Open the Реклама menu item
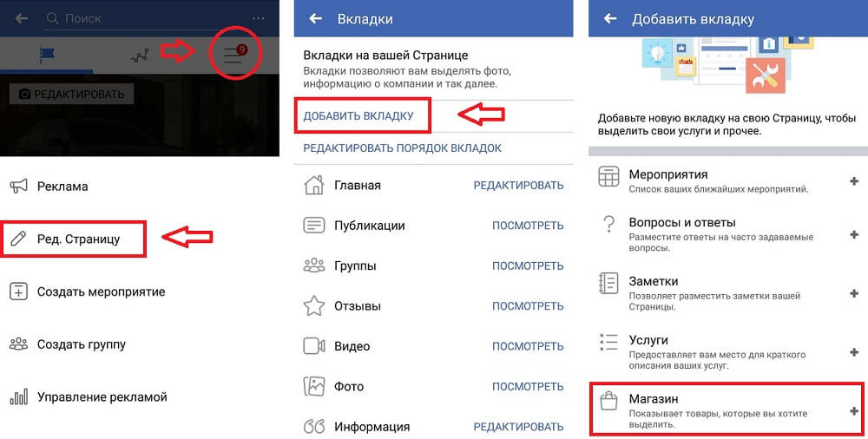 pyautogui.click(x=62, y=187)
